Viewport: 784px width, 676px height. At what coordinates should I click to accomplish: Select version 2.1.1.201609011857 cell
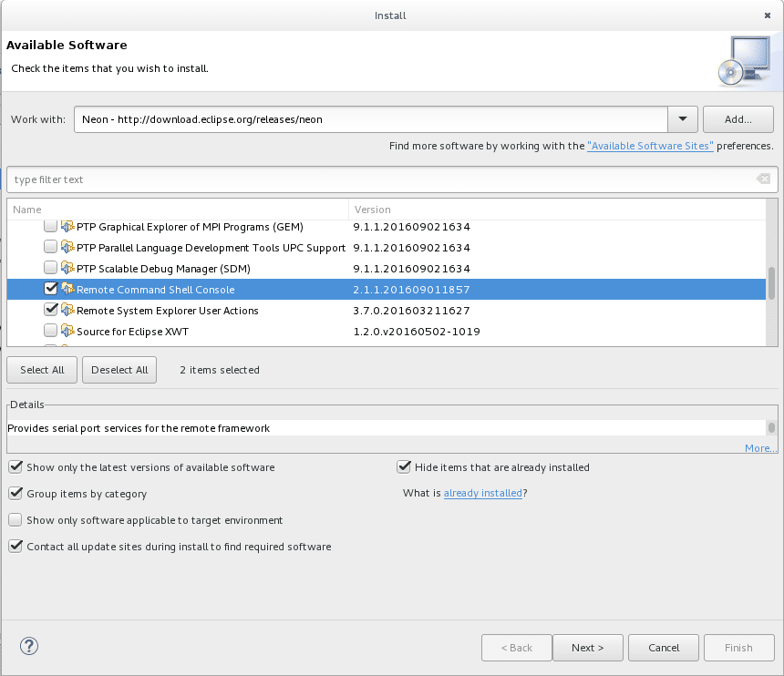coord(411,290)
